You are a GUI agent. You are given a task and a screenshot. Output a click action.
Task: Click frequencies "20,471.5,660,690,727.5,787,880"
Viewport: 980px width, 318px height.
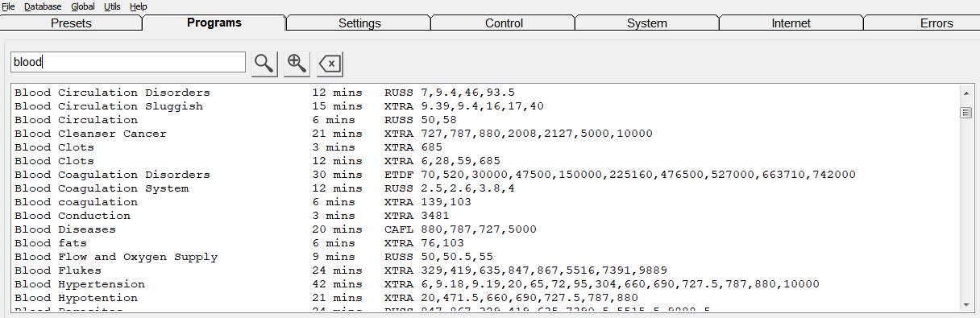pos(529,298)
